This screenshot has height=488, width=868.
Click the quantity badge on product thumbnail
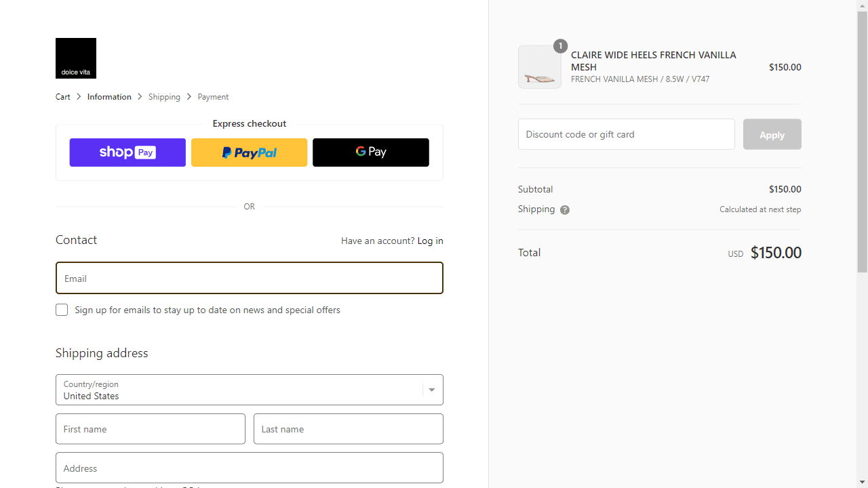[x=560, y=46]
